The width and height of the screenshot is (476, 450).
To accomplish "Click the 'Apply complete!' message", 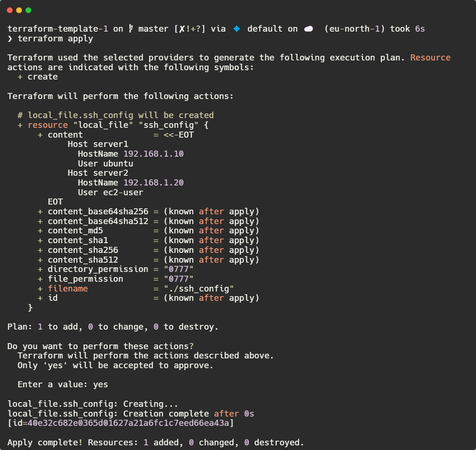I will [x=45, y=443].
